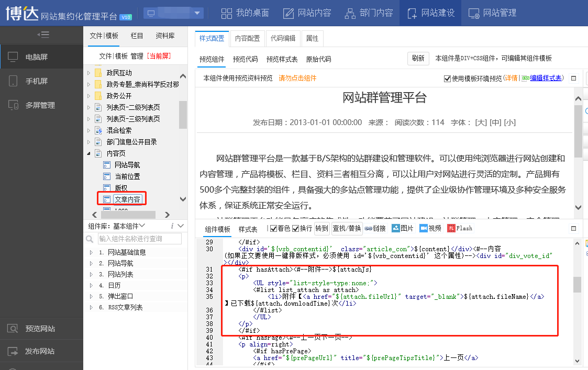Open the 详情 link
The image size is (588, 370).
(x=511, y=78)
